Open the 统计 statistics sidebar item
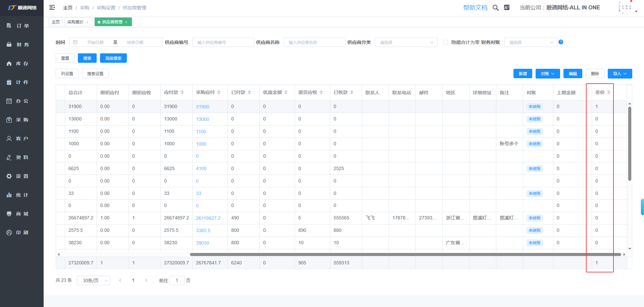Image resolution: width=644 pixels, height=307 pixels. pos(22,195)
